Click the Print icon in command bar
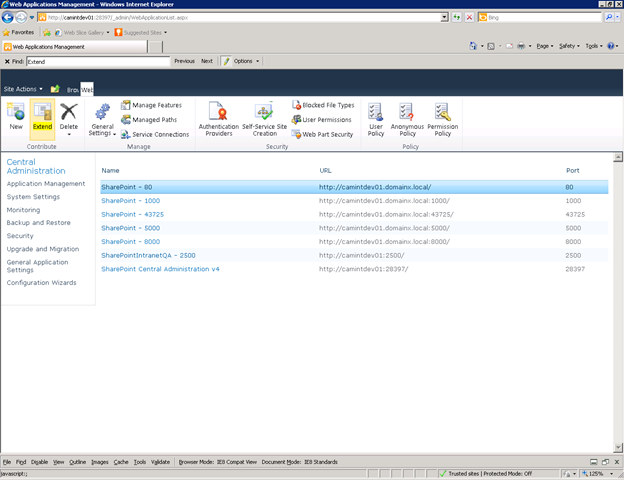This screenshot has height=480, width=624. coord(521,46)
